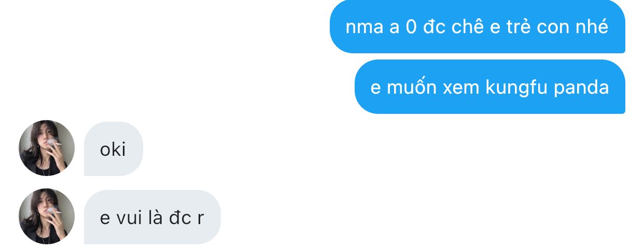Select the "e muốn xem kungfu panda" message bubble
Screen dimensions: 644x251
point(489,87)
